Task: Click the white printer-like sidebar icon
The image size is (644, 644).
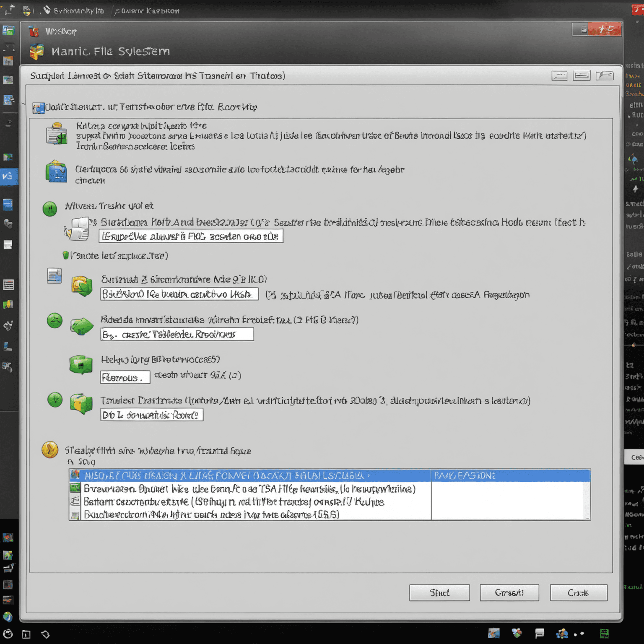Action: [8, 245]
